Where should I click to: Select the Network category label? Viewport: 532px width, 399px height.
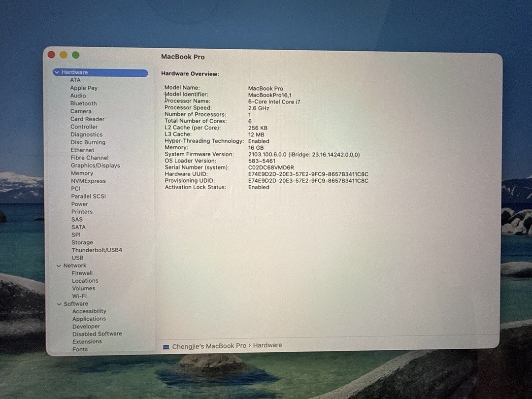pyautogui.click(x=75, y=266)
